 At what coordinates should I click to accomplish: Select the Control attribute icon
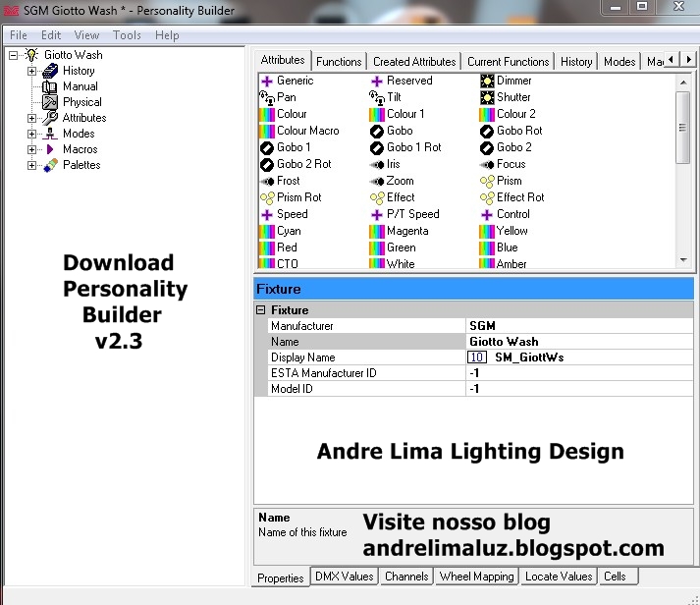click(x=487, y=215)
